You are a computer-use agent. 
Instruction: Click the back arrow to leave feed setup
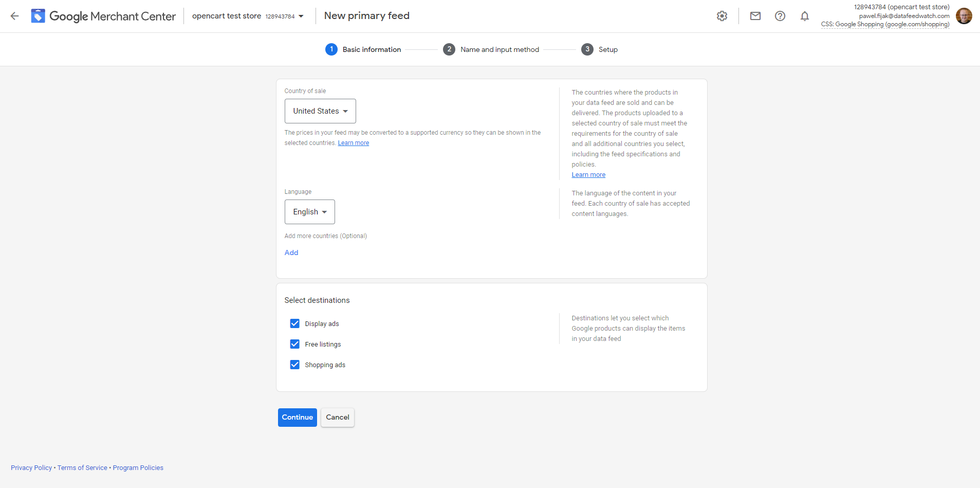pos(14,16)
